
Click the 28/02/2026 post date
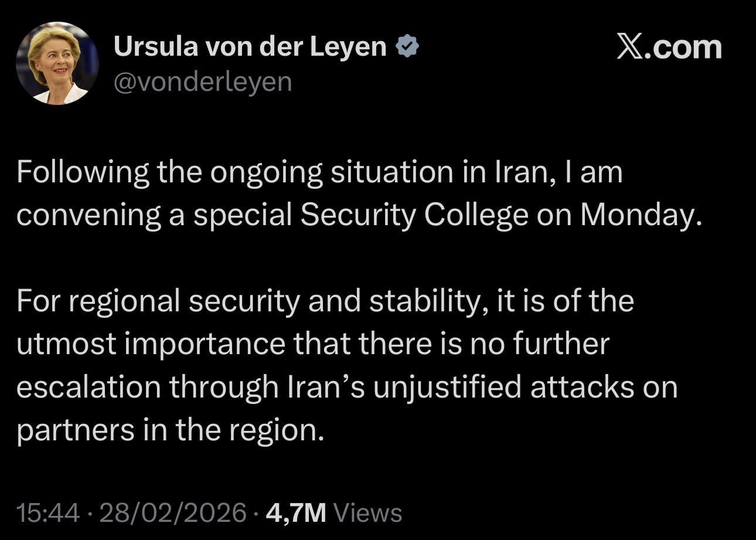pos(173,512)
